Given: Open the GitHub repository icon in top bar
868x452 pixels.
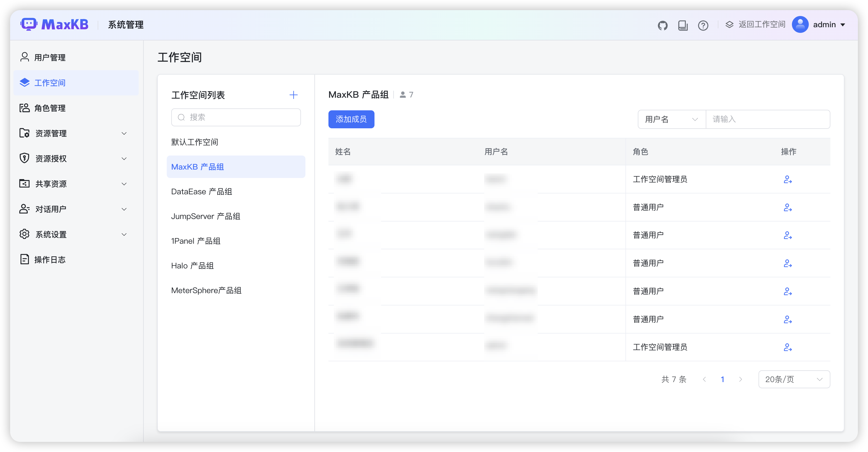Looking at the screenshot, I should coord(663,25).
